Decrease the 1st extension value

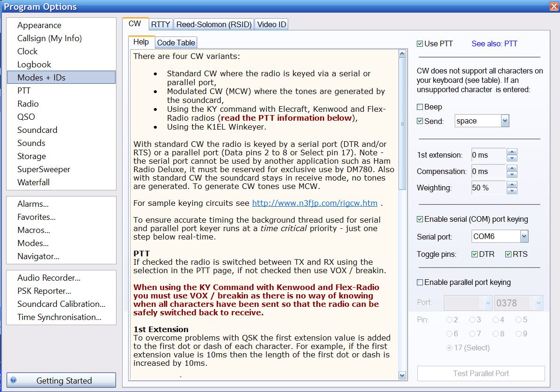pyautogui.click(x=512, y=158)
